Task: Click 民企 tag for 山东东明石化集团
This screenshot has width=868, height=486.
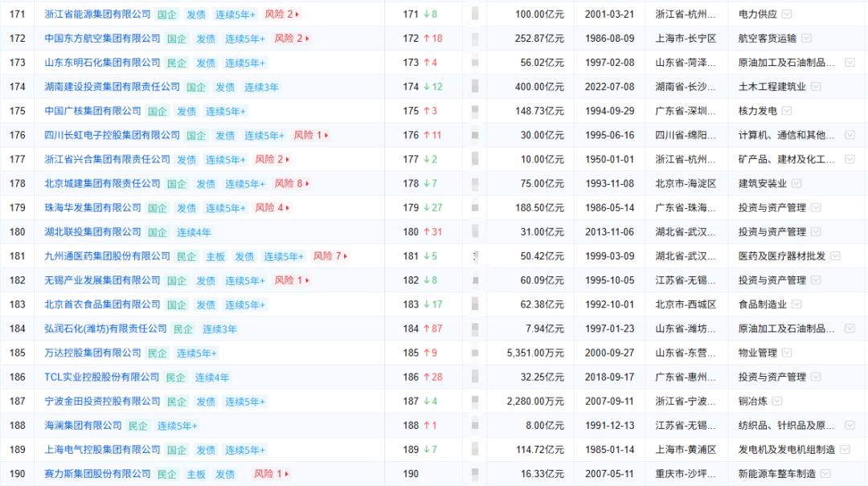Action: click(x=177, y=63)
